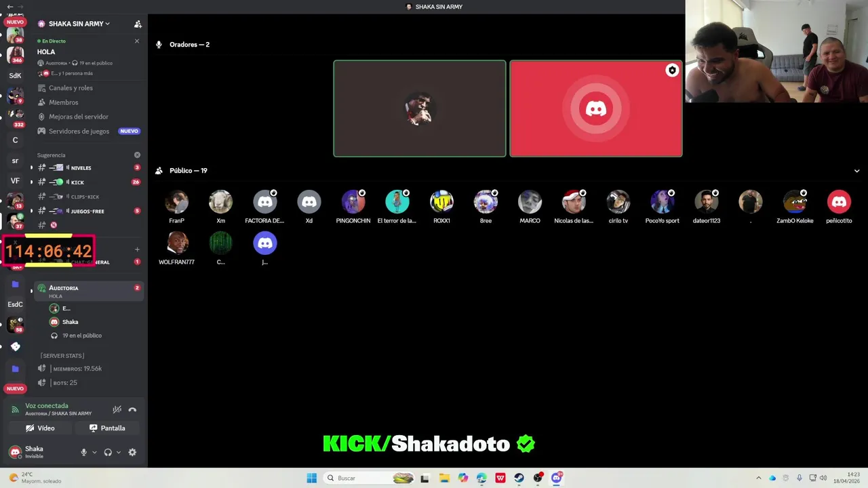Image resolution: width=868 pixels, height=488 pixels.
Task: Click audience member dateor1123 avatar
Action: [x=707, y=202]
